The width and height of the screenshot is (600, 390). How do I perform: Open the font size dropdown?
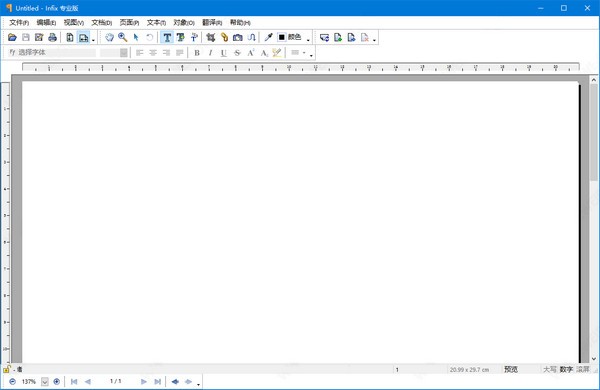click(x=124, y=52)
